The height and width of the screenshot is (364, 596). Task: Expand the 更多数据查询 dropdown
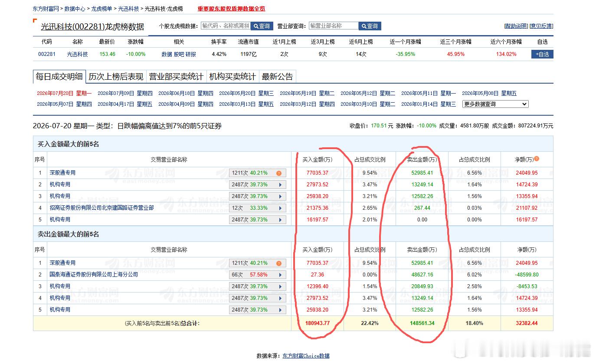(495, 104)
